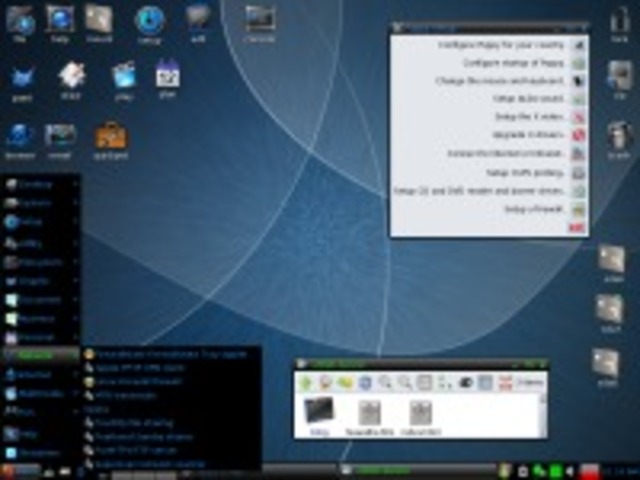Click the red exit icon in wizard window
640x480 pixels.
pyautogui.click(x=577, y=228)
